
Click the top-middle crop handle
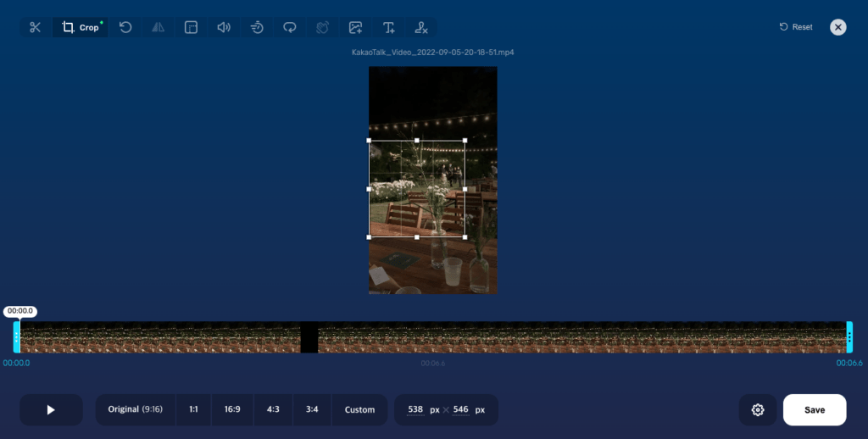(x=417, y=141)
